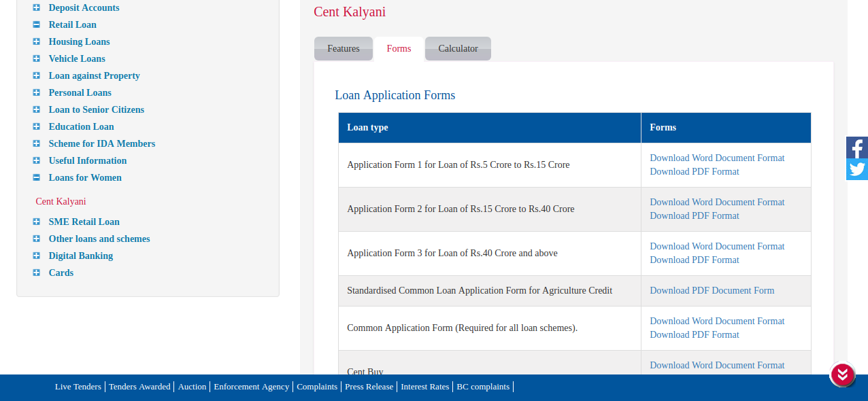Collapse the Retail Loan minus icon
This screenshot has width=868, height=401.
click(37, 24)
